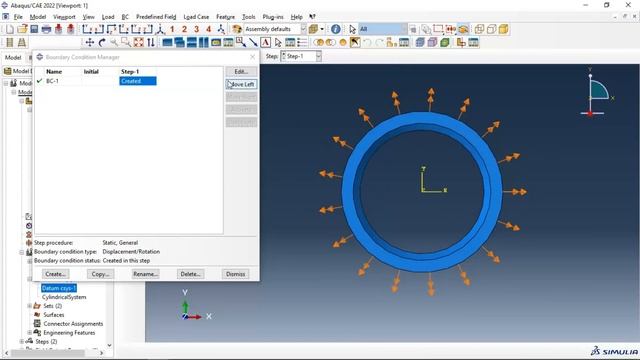The height and width of the screenshot is (360, 640).
Task: Expand the Engineering Features tree node
Action: [x=30, y=333]
